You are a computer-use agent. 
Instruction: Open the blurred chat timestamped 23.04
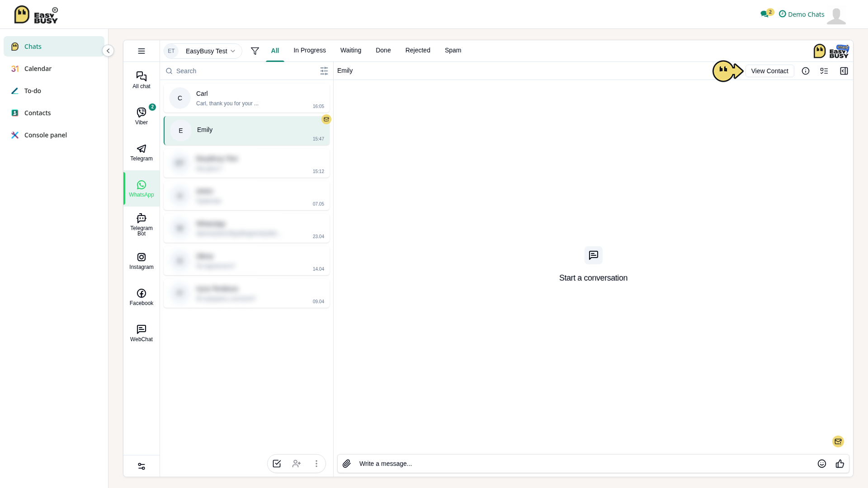point(246,228)
